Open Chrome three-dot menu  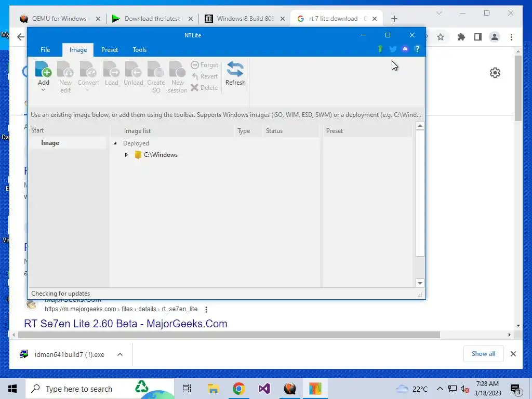click(511, 37)
